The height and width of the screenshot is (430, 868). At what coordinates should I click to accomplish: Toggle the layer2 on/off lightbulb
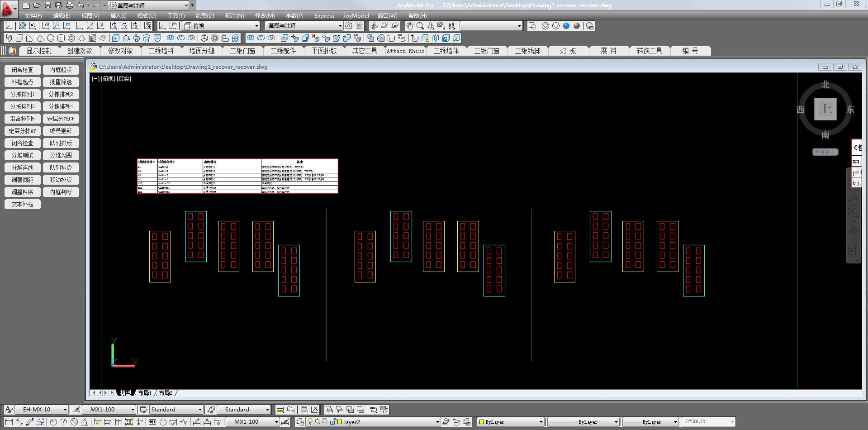tap(310, 422)
